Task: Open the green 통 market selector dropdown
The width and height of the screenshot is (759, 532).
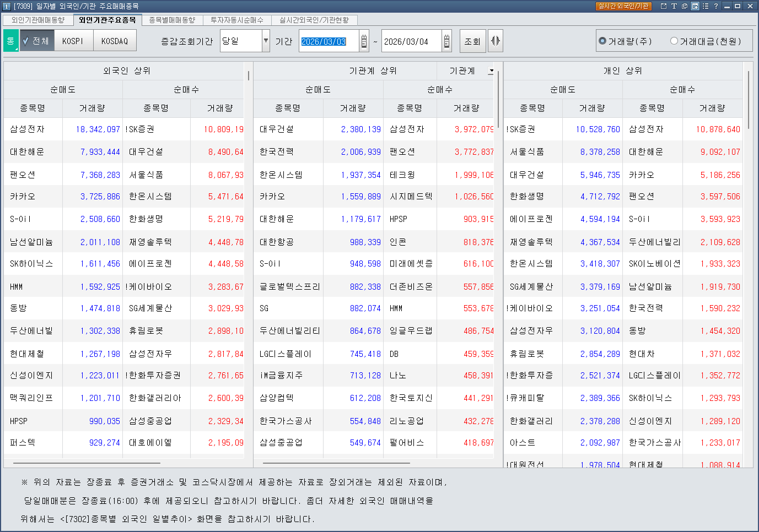Action: 10,41
